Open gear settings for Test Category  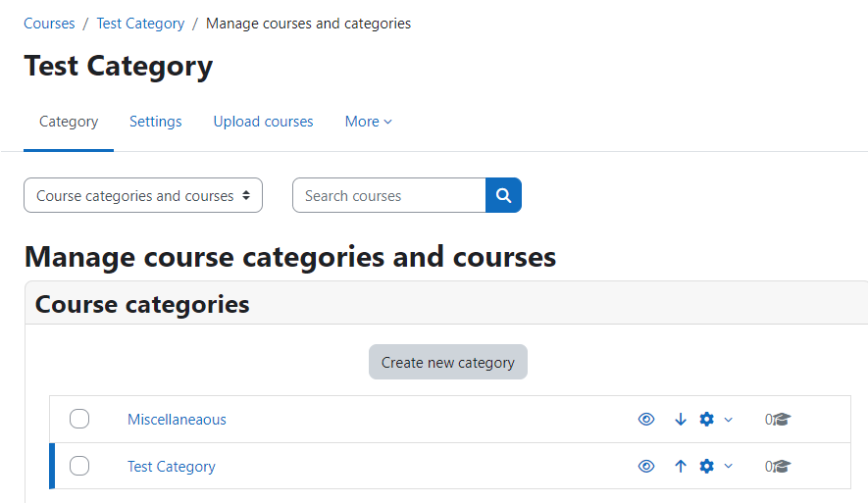coord(707,467)
